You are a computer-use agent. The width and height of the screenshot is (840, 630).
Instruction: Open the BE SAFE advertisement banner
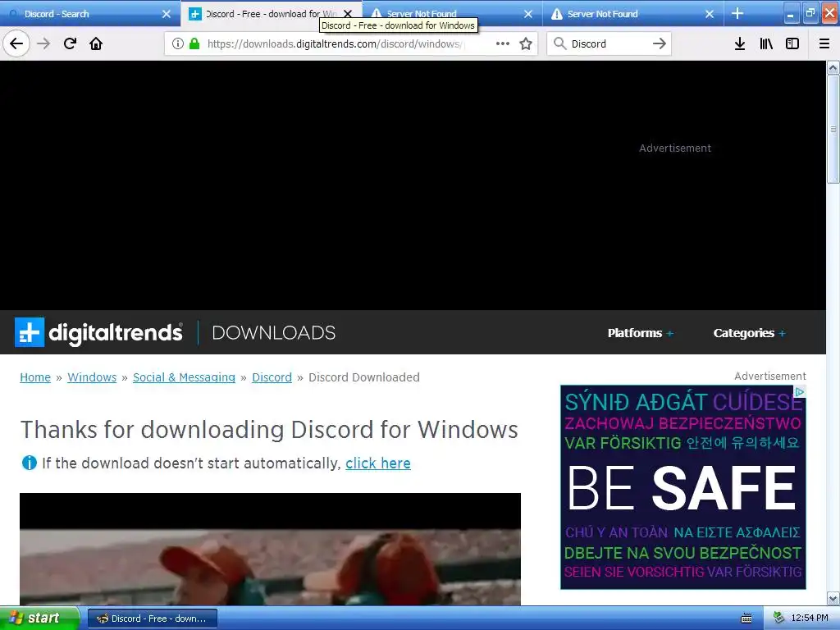pos(683,487)
